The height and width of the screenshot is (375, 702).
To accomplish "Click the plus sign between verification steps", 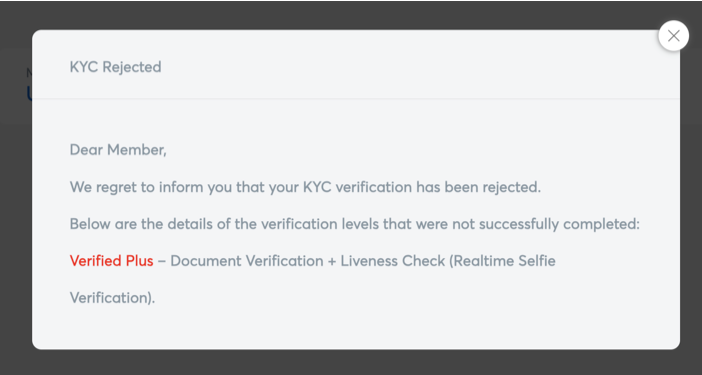I will [332, 261].
